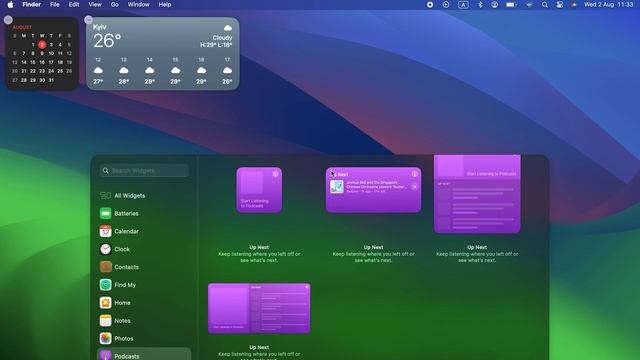Click the user account icon in menu bar
The width and height of the screenshot is (640, 360).
coord(494,4)
